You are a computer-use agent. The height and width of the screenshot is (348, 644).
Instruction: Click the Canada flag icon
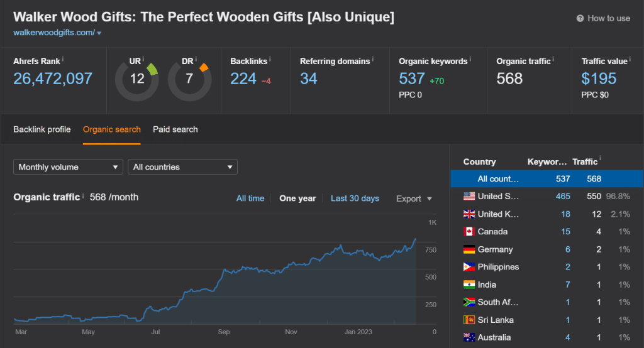pyautogui.click(x=469, y=231)
